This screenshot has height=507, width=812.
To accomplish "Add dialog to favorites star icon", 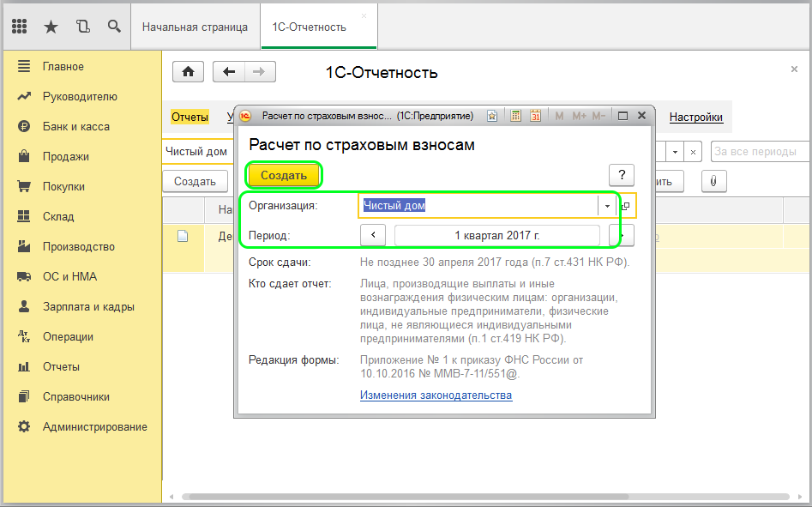I will pos(492,116).
